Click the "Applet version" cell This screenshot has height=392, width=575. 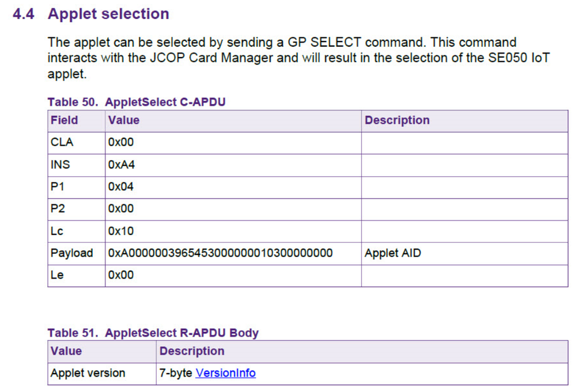(88, 373)
